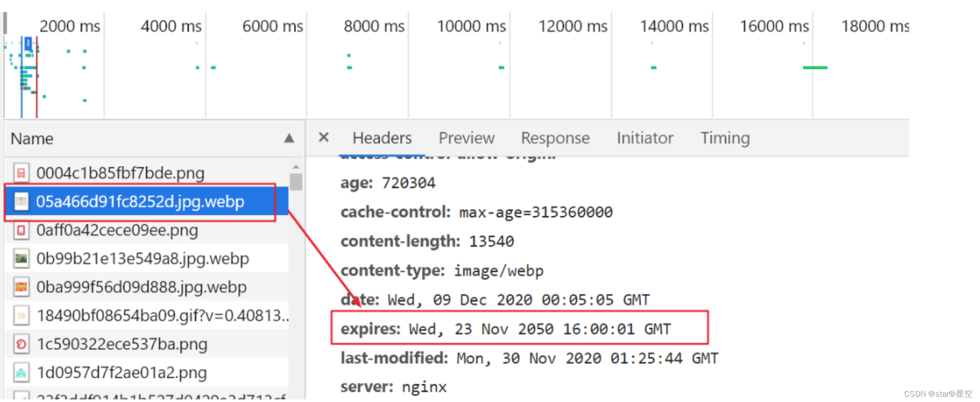Screen dimensions: 980x402
Task: Click the file icon of 1c590322ece537ba.png
Action: pyautogui.click(x=21, y=344)
